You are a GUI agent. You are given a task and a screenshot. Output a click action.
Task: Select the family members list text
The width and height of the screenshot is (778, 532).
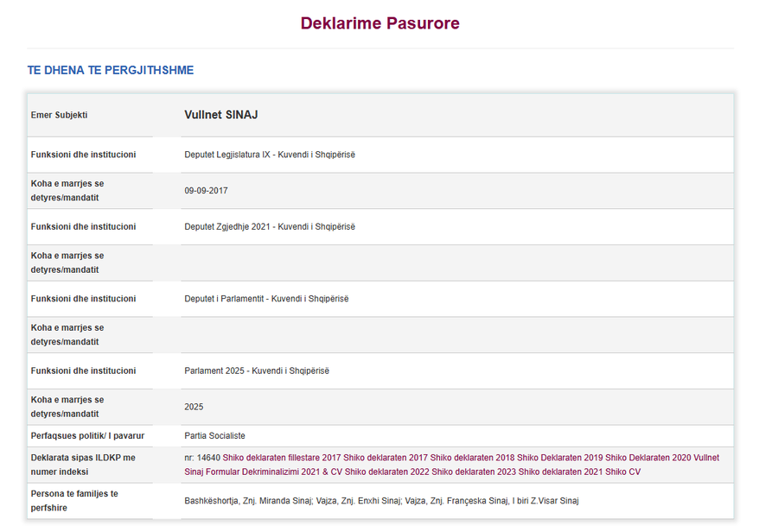pyautogui.click(x=381, y=501)
